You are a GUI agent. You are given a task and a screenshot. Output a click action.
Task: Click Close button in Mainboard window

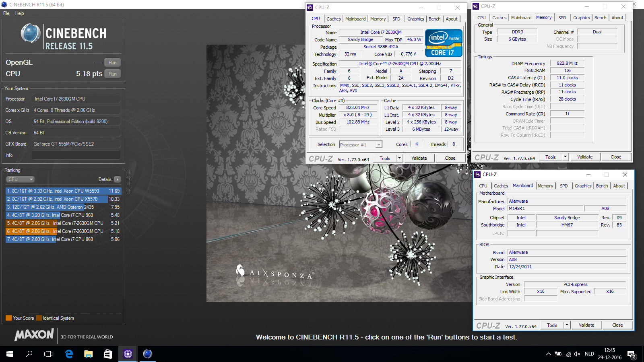tap(617, 325)
